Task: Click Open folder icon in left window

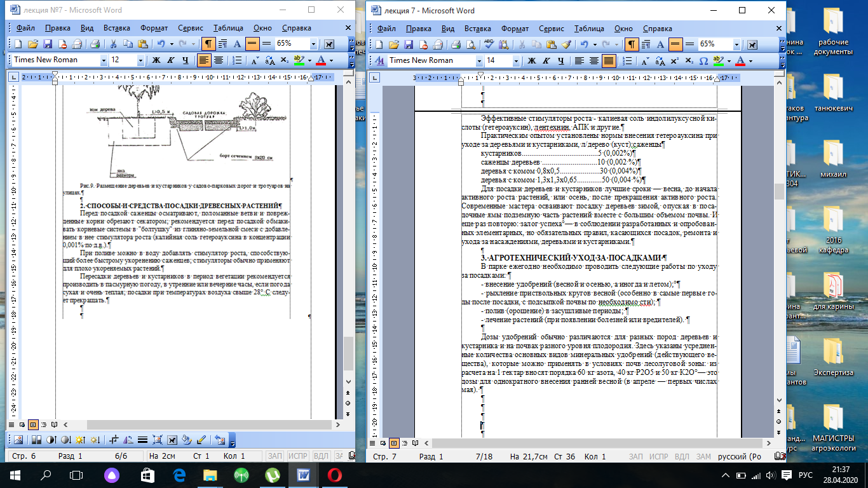Action: (x=32, y=44)
